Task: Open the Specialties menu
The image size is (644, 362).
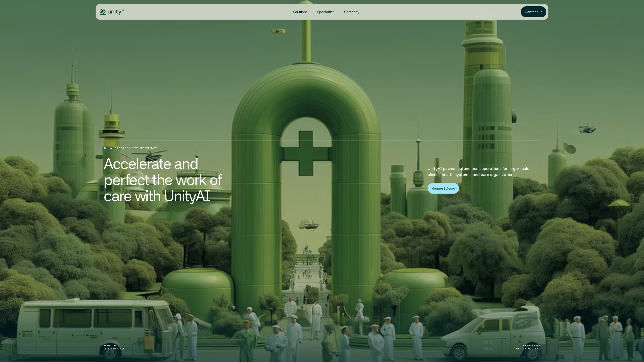Action: 326,12
